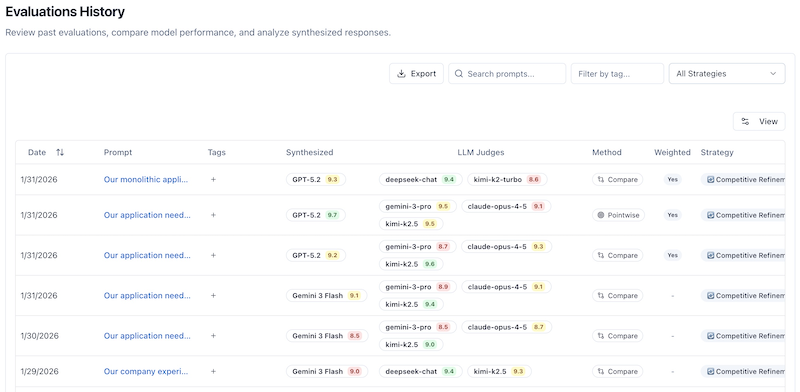Add tag to the GPT-5.2 9.2 row

pyautogui.click(x=213, y=255)
